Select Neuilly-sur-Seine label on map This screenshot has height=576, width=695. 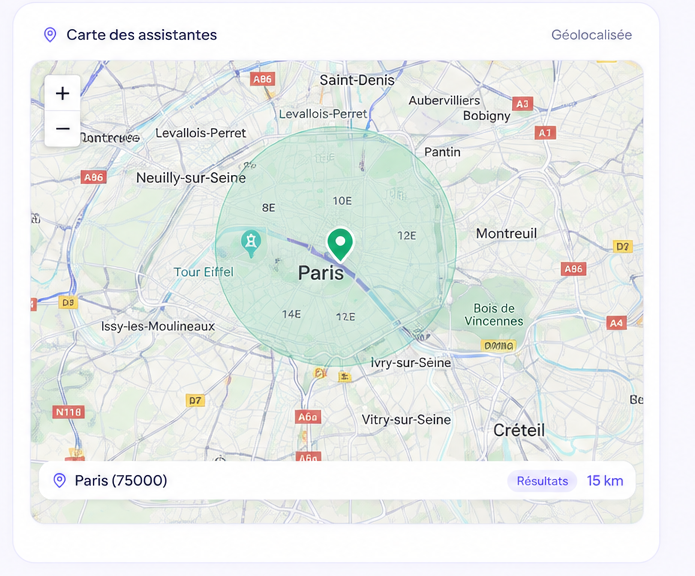coord(191,178)
